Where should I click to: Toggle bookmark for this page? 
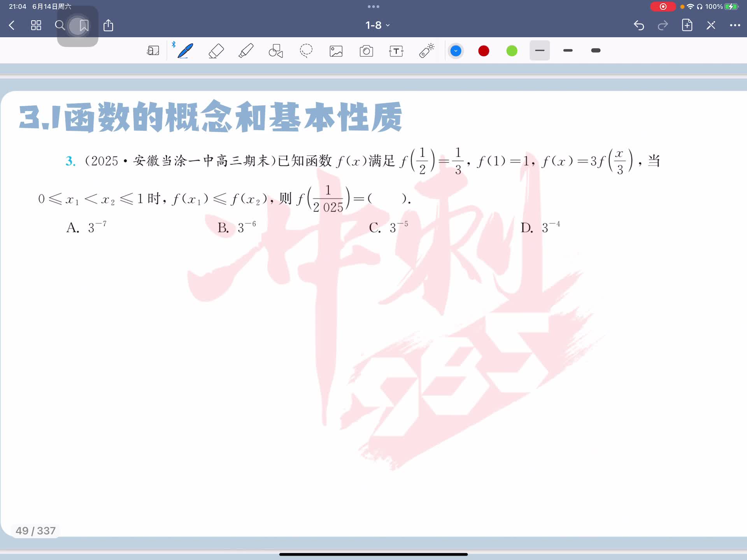click(x=84, y=26)
